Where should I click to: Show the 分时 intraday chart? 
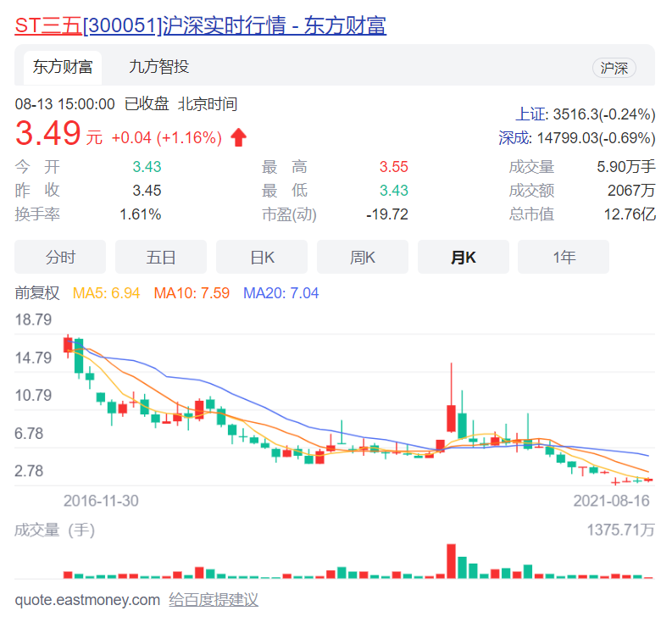coord(60,258)
